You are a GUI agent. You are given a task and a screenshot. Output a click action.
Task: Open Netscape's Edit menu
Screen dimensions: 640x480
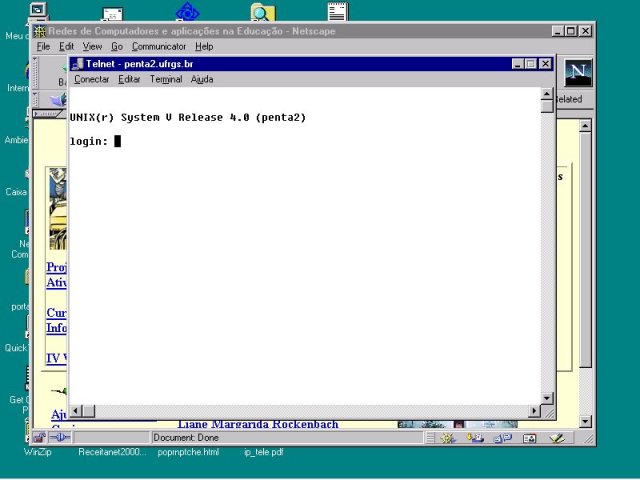[66, 47]
